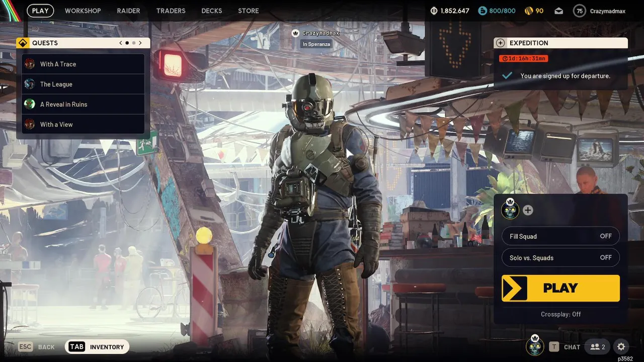The height and width of the screenshot is (362, 644).
Task: Open the Play tab
Action: 40,11
